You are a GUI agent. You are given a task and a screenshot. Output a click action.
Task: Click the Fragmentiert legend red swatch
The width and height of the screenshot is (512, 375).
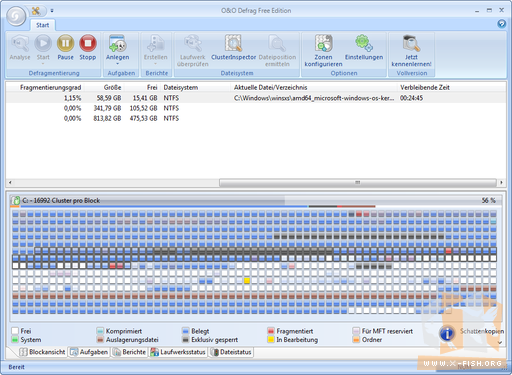tap(271, 331)
